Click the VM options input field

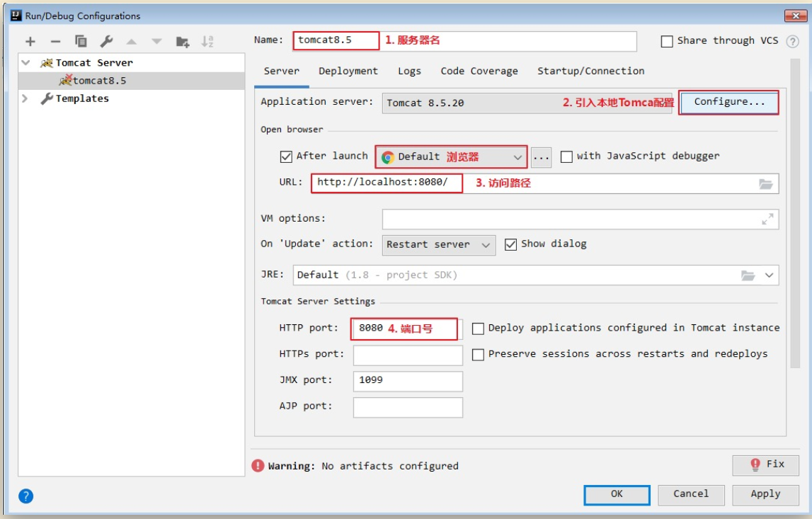pos(580,219)
